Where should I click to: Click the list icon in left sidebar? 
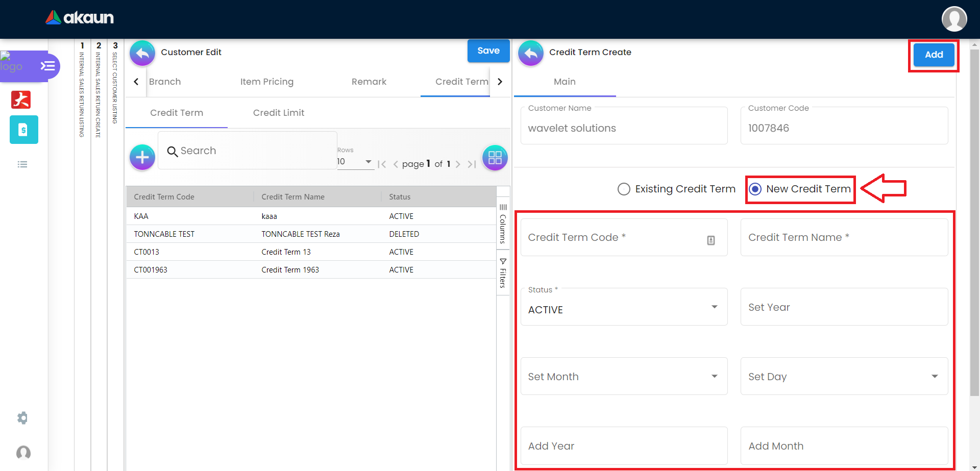pyautogui.click(x=22, y=164)
